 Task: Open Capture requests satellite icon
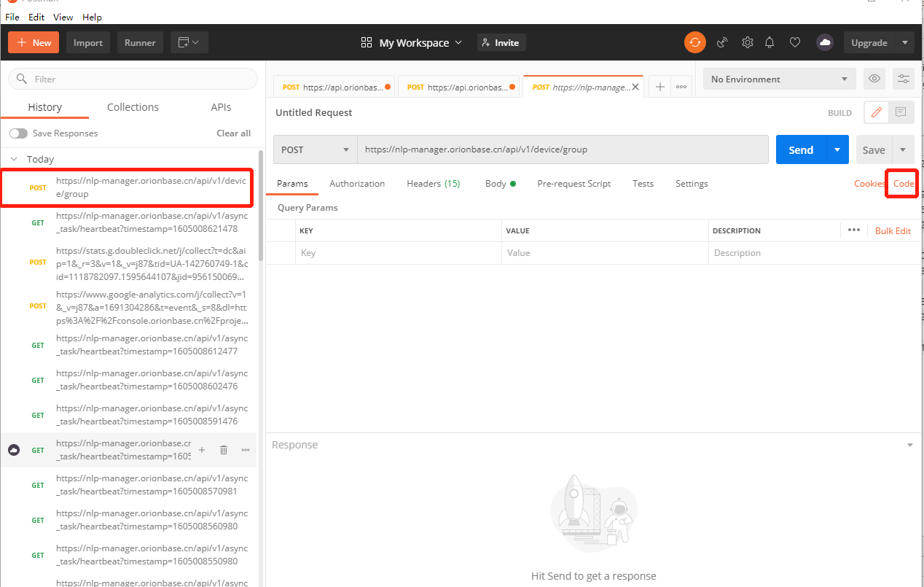pyautogui.click(x=722, y=42)
